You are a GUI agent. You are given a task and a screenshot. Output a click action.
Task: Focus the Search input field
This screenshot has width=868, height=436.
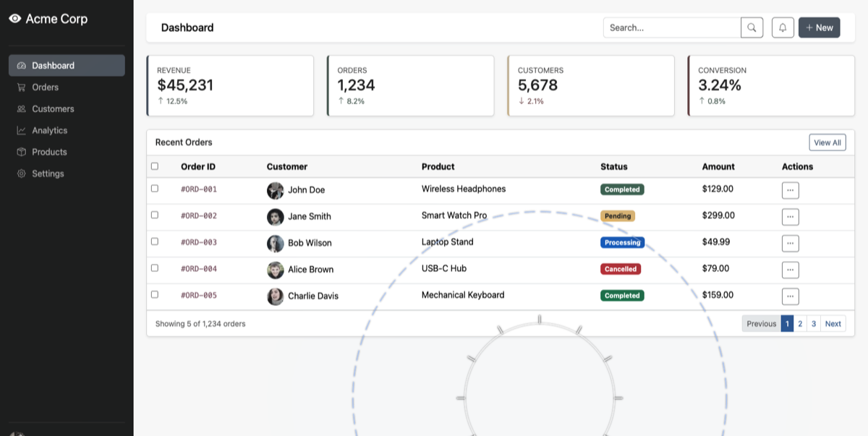[x=672, y=27]
